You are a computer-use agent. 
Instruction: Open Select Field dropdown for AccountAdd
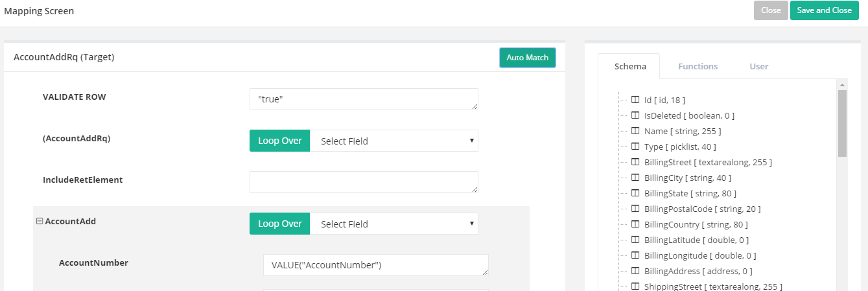393,224
